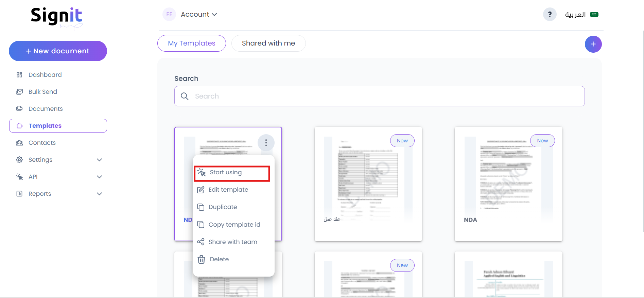This screenshot has width=644, height=298.
Task: Click the Templates icon in sidebar
Action: [x=20, y=126]
